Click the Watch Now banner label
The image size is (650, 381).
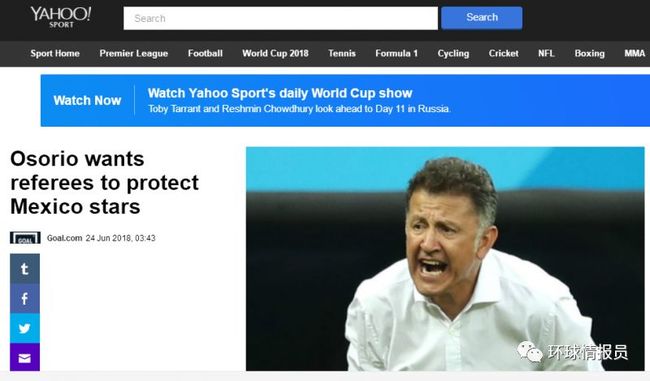coord(87,100)
